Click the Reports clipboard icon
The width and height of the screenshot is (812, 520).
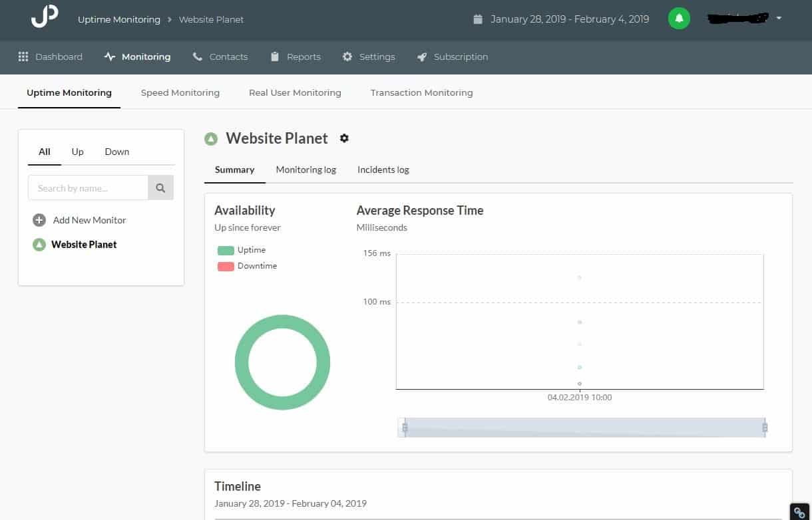[x=275, y=57]
